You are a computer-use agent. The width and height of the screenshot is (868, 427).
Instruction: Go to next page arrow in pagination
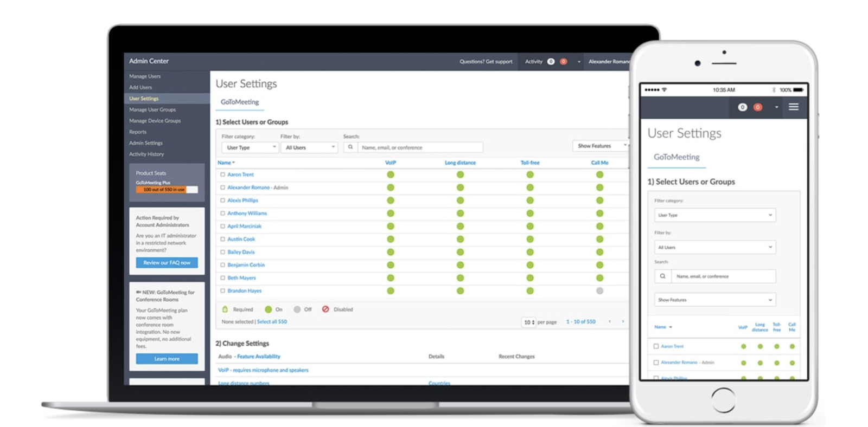pyautogui.click(x=623, y=321)
